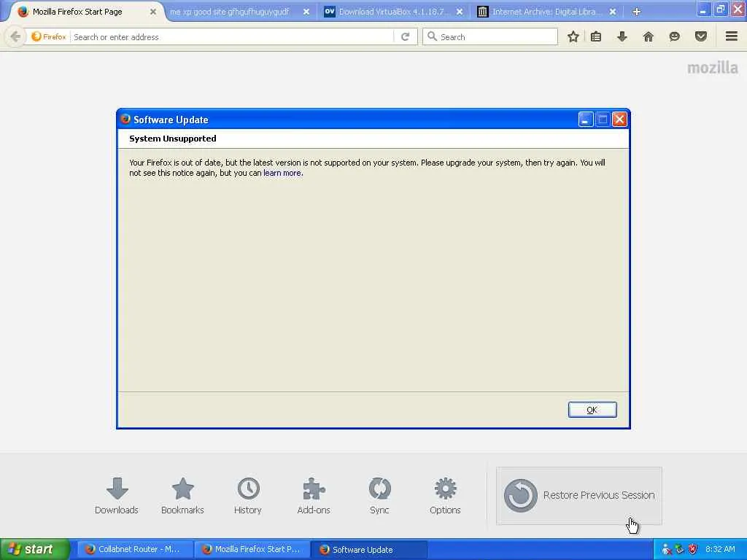Click the taskbar clock showing 8:32 AM

(720, 549)
